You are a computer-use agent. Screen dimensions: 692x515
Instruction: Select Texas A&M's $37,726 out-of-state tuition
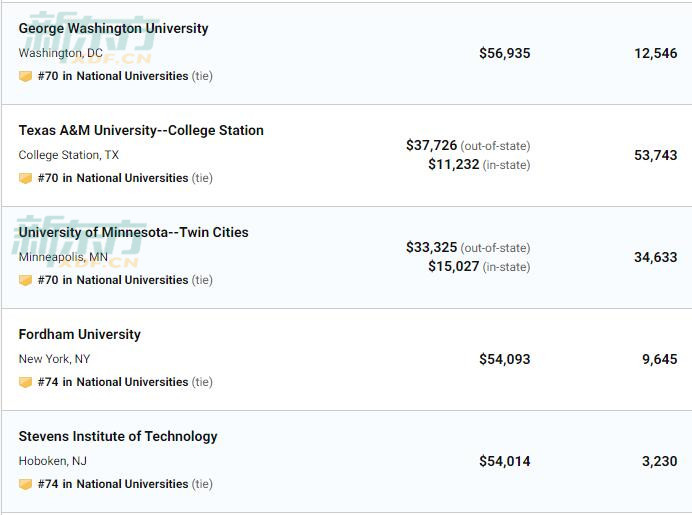[432, 145]
